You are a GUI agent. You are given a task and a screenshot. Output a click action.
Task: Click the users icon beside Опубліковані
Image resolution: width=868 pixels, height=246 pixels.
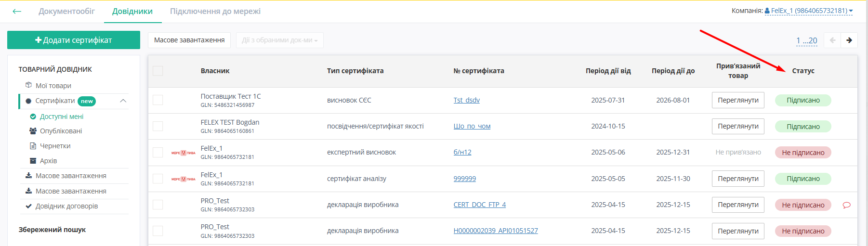33,131
